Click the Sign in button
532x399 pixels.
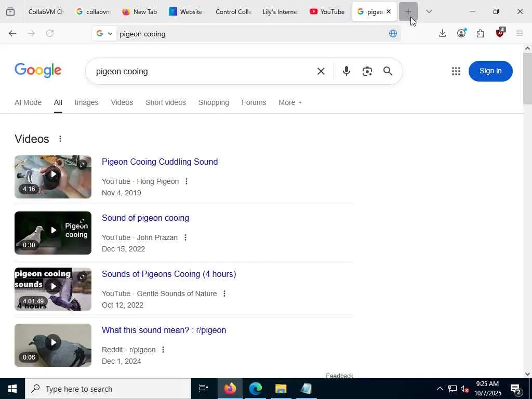coord(490,71)
